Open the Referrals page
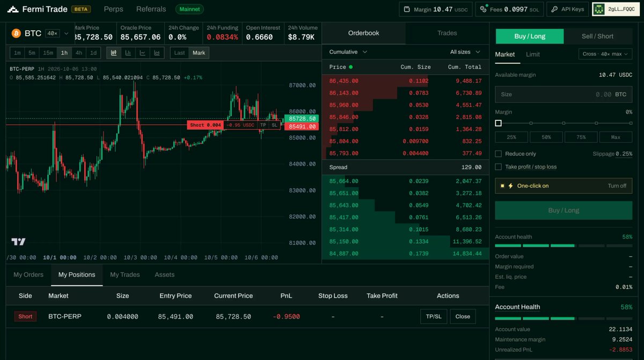The width and height of the screenshot is (644, 360). (151, 9)
